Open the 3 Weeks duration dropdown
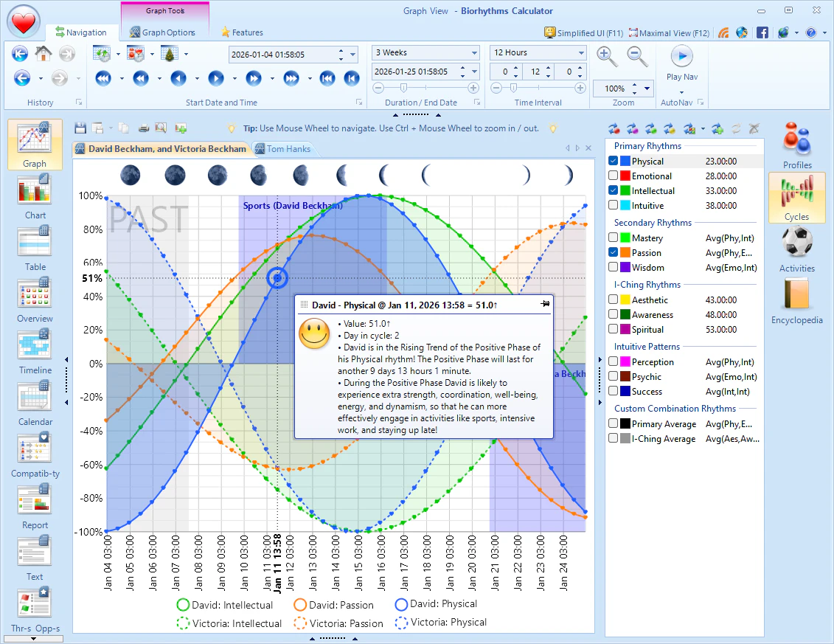834x644 pixels. click(x=474, y=52)
